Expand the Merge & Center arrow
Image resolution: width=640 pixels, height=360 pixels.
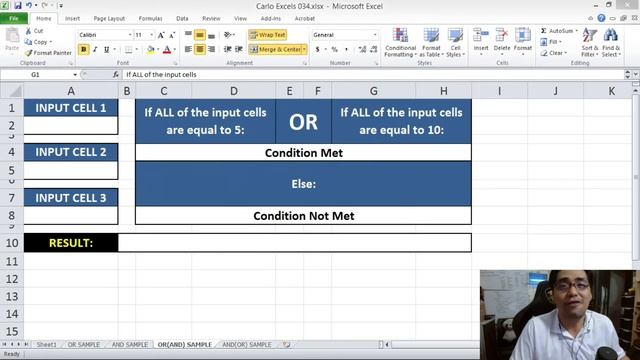[304, 49]
